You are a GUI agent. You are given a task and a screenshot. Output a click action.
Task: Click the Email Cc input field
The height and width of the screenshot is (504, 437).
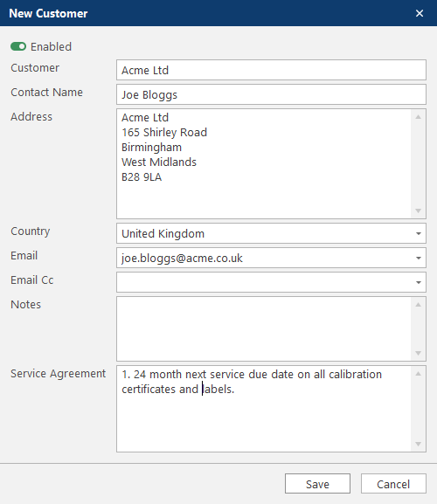coord(264,282)
